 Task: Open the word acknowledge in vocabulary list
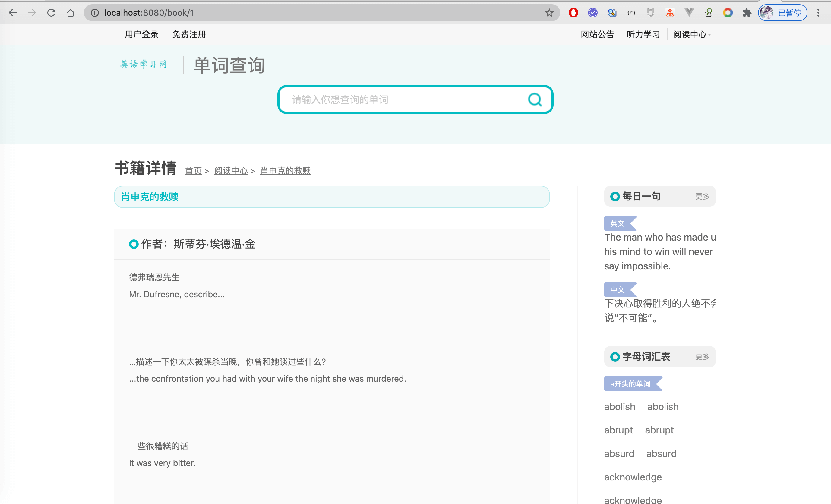[633, 477]
